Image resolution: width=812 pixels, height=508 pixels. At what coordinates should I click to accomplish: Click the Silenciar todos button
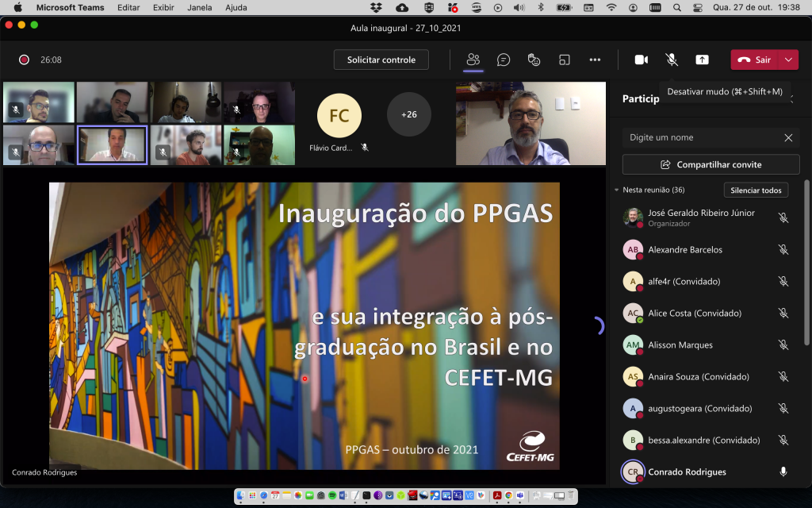point(756,190)
